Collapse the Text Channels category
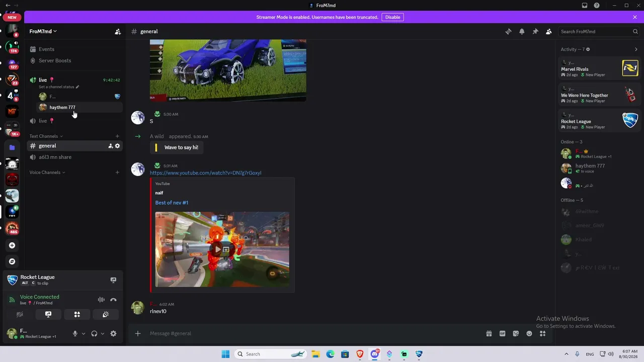This screenshot has width=644, height=362. pos(46,136)
